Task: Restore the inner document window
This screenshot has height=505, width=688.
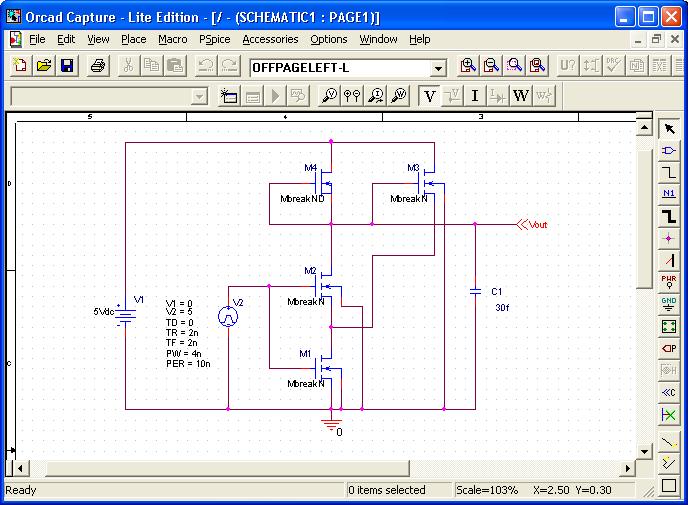Action: tap(656, 39)
